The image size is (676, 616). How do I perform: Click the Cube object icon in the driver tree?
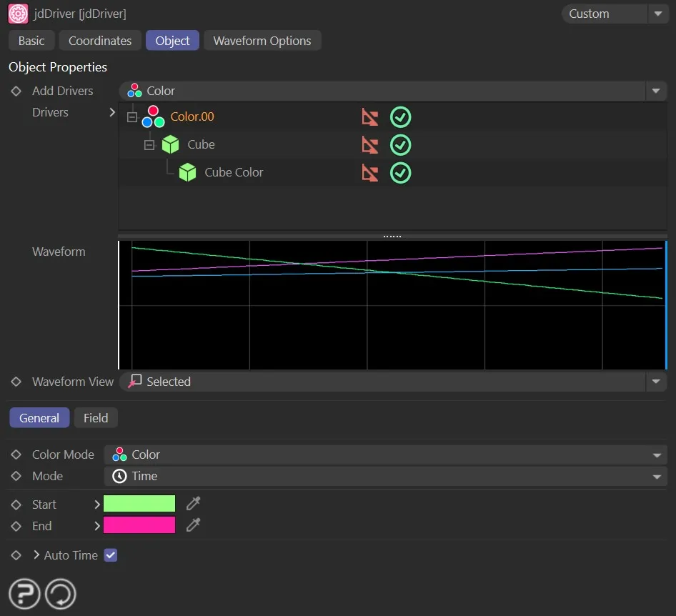point(171,144)
